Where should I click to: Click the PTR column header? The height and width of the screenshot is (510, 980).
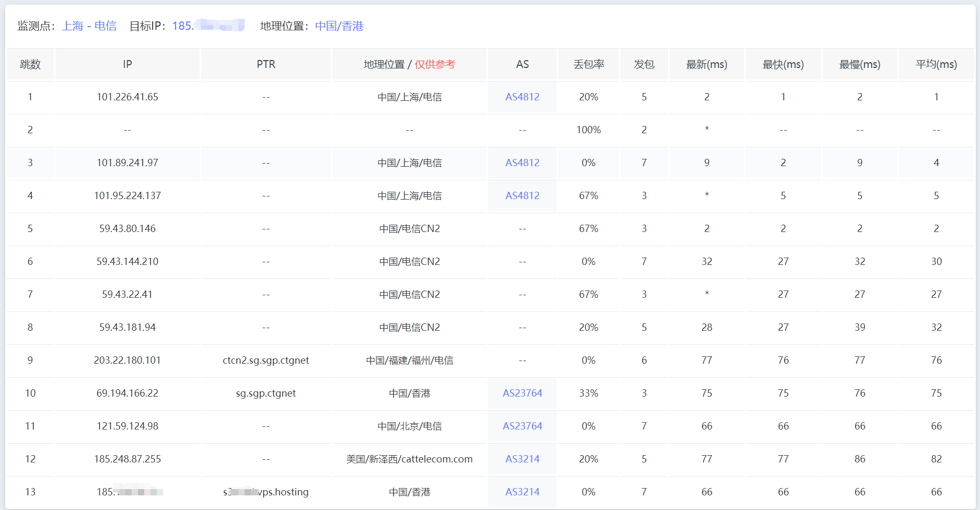coord(266,64)
